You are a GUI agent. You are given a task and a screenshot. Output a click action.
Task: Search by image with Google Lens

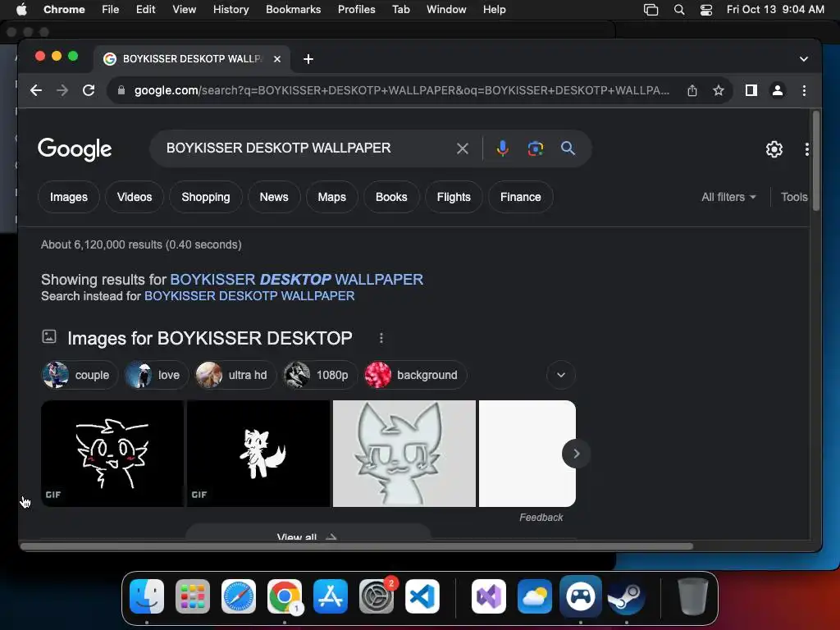535,148
